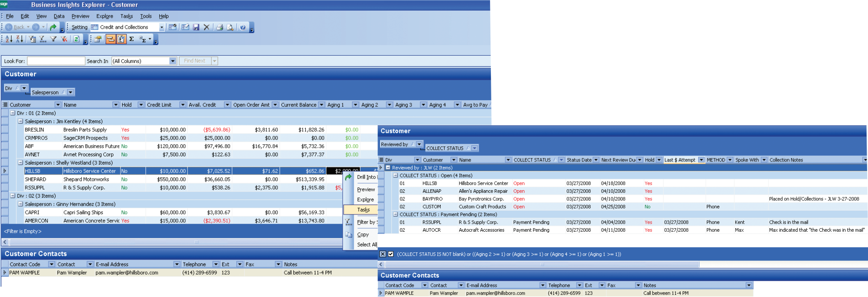This screenshot has width=868, height=297.
Task: Click the edit setting icon beside the save icon
Action: [185, 27]
